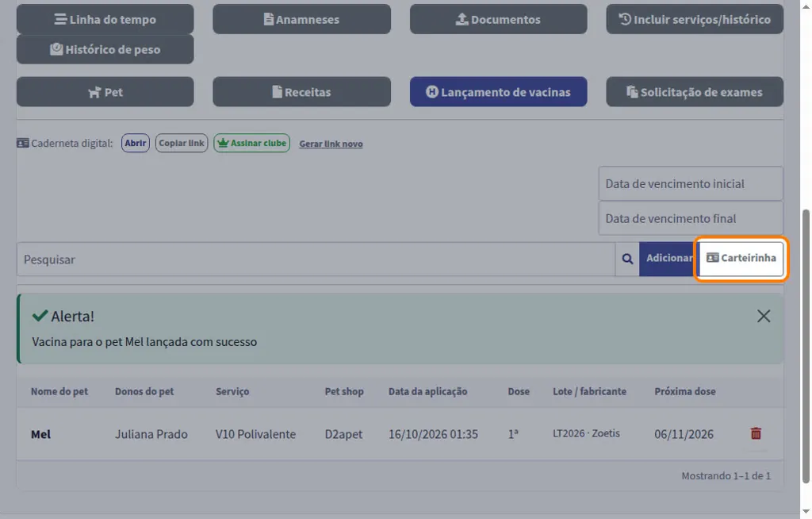Focus the Data de vencimento inicial field
Image resolution: width=812 pixels, height=519 pixels.
pyautogui.click(x=691, y=183)
